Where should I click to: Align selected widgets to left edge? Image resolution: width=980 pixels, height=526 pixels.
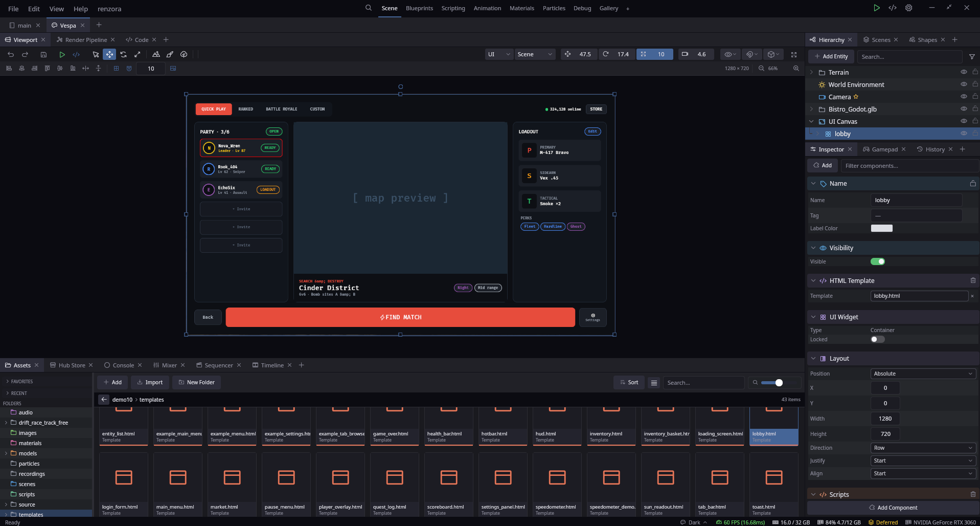[x=9, y=68]
